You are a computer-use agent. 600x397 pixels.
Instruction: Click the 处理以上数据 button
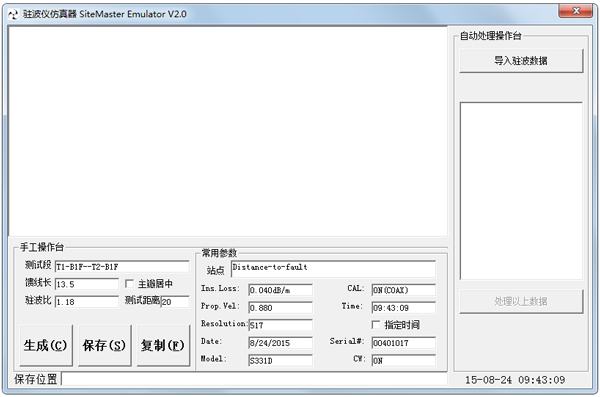point(521,301)
